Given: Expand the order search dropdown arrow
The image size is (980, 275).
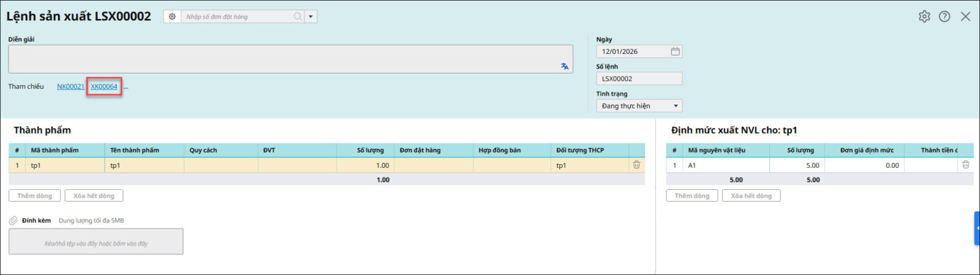Looking at the screenshot, I should click(x=311, y=17).
